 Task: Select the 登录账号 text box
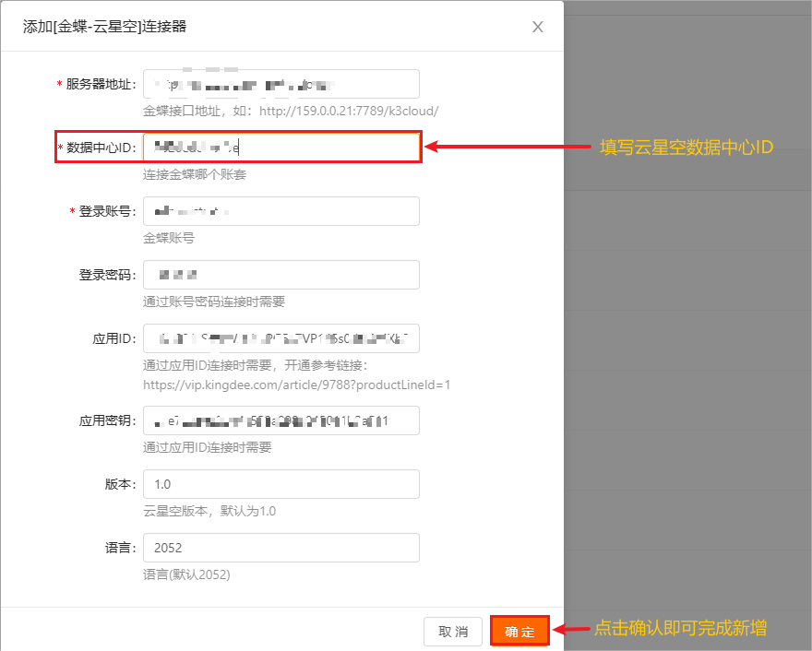(x=281, y=211)
